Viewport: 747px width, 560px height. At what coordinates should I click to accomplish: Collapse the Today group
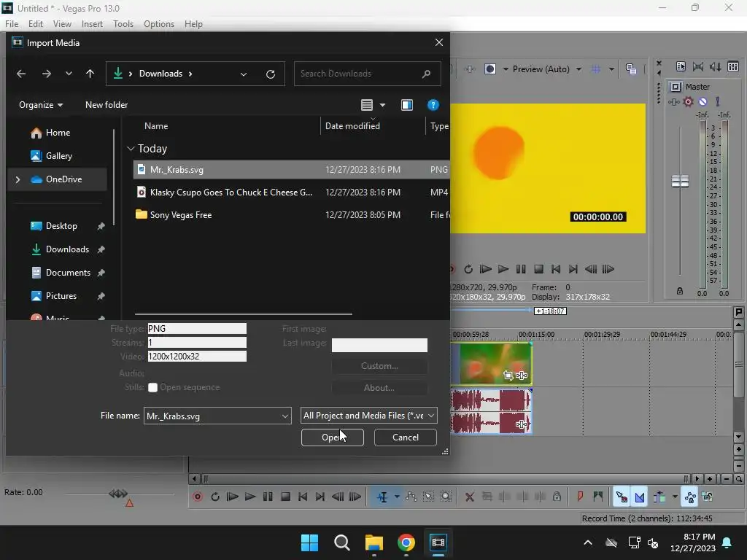point(131,149)
